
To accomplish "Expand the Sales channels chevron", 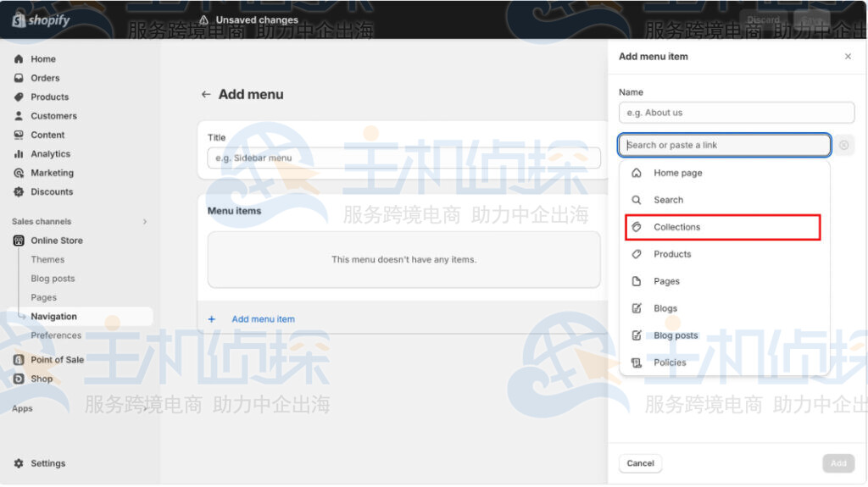I will coord(144,222).
